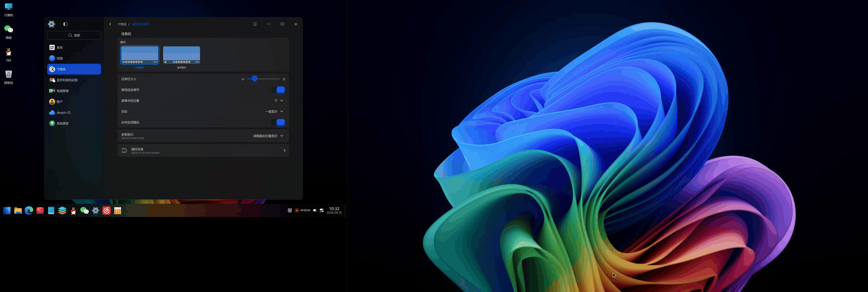Open 系统更新 in the sidebar
This screenshot has height=292, width=868.
[74, 123]
